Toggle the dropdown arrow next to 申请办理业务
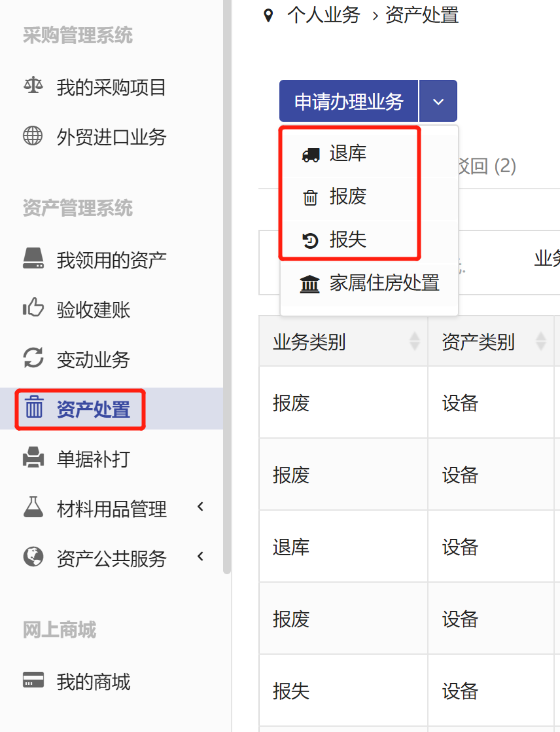 [x=438, y=101]
